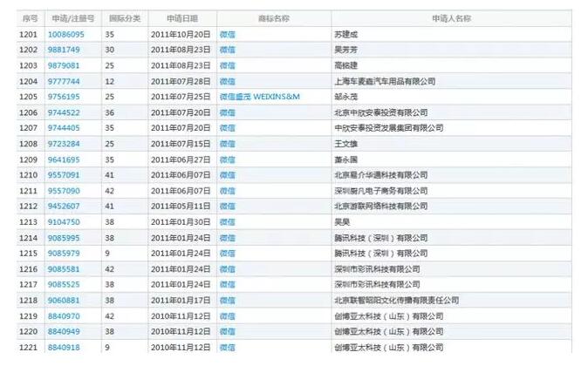The image size is (588, 366).
Task: Open registration number 9085581 link
Action: (64, 269)
